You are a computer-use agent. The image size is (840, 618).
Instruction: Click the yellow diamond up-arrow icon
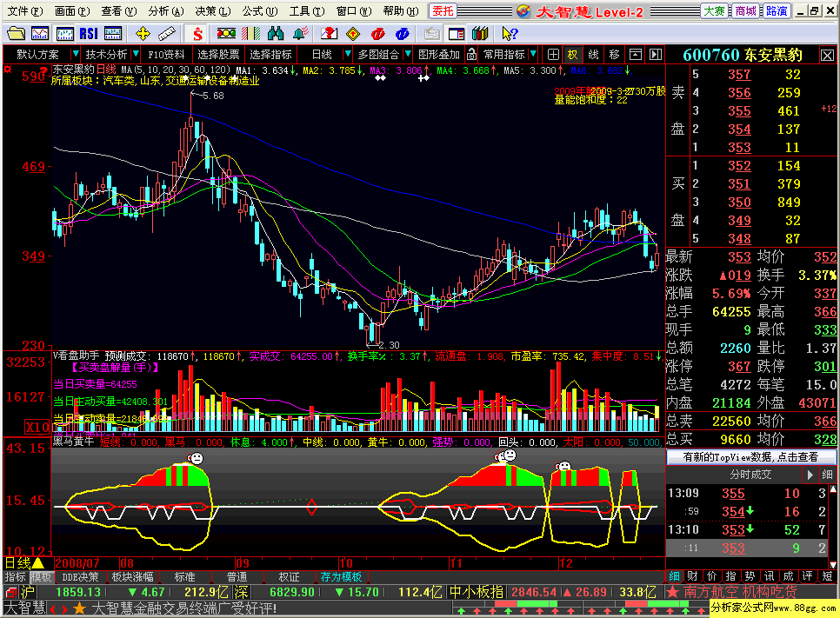point(353,34)
